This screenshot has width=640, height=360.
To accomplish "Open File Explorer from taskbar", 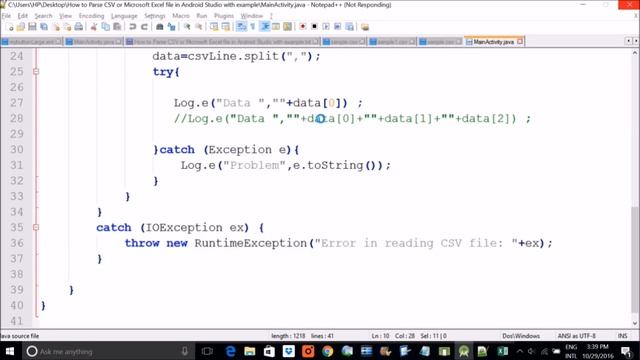I will point(250,351).
